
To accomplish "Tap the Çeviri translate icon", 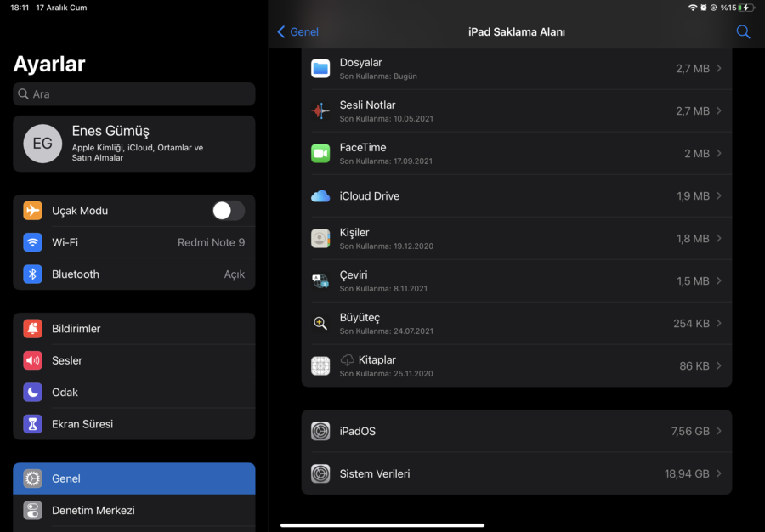I will click(x=320, y=281).
